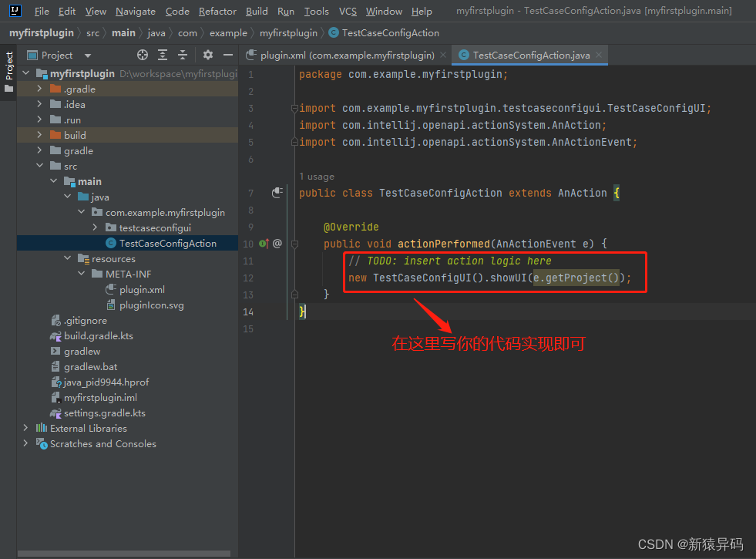
Task: Expand the .gradle folder
Action: coord(39,89)
